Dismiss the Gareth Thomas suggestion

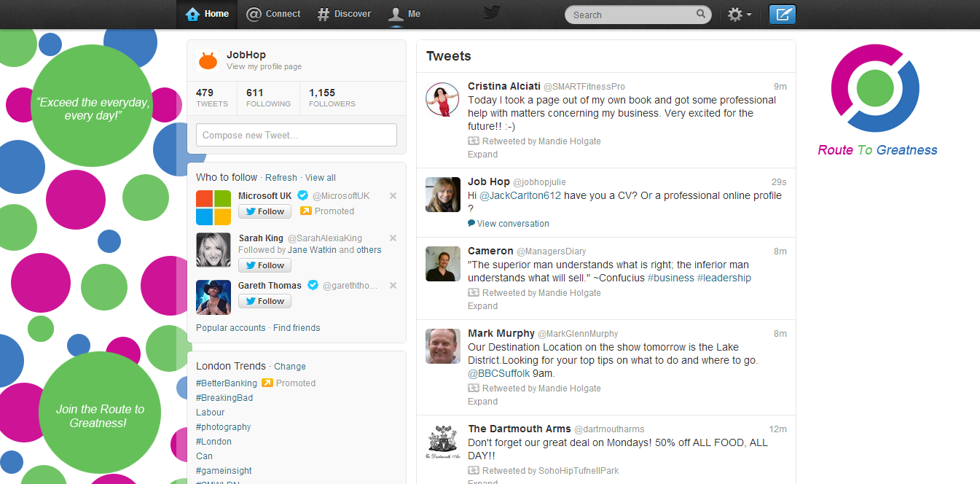click(393, 285)
